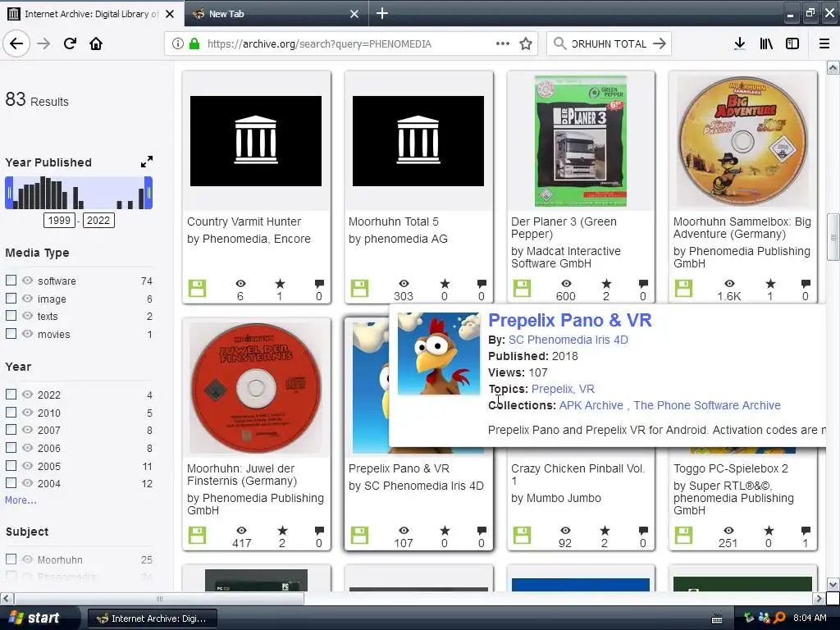Viewport: 840px width, 630px height.
Task: Click favorites star on Crazy Chicken Pinball
Action: point(605,531)
